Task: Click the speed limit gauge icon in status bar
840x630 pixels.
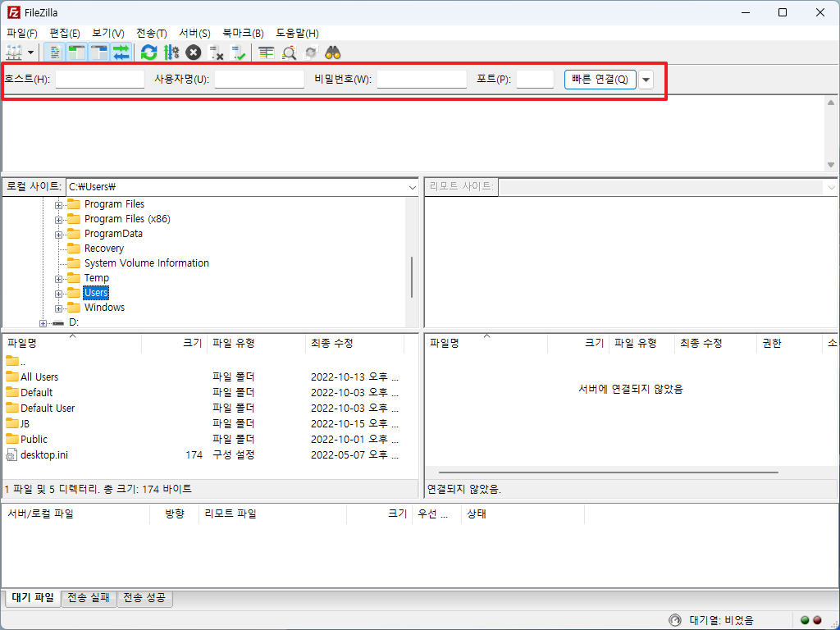Action: point(676,620)
